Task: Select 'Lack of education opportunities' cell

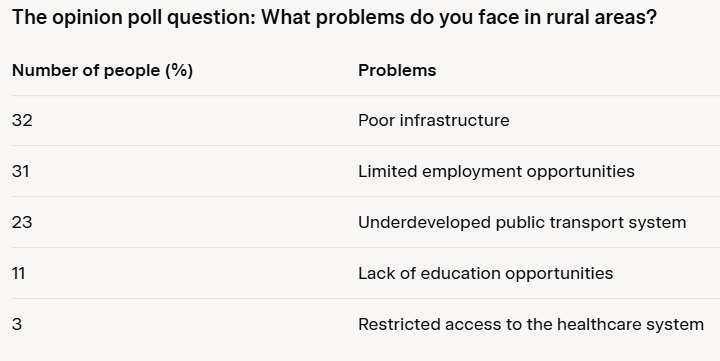Action: [x=486, y=273]
